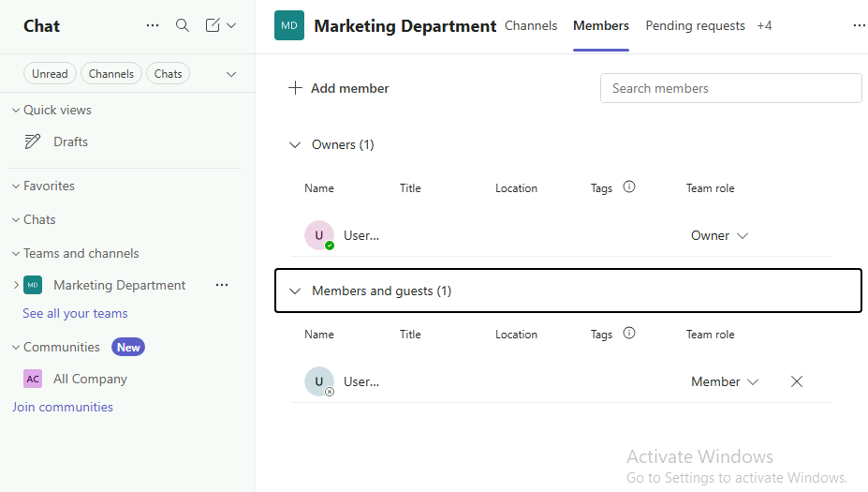Open more options for Marketing Department team

(222, 285)
